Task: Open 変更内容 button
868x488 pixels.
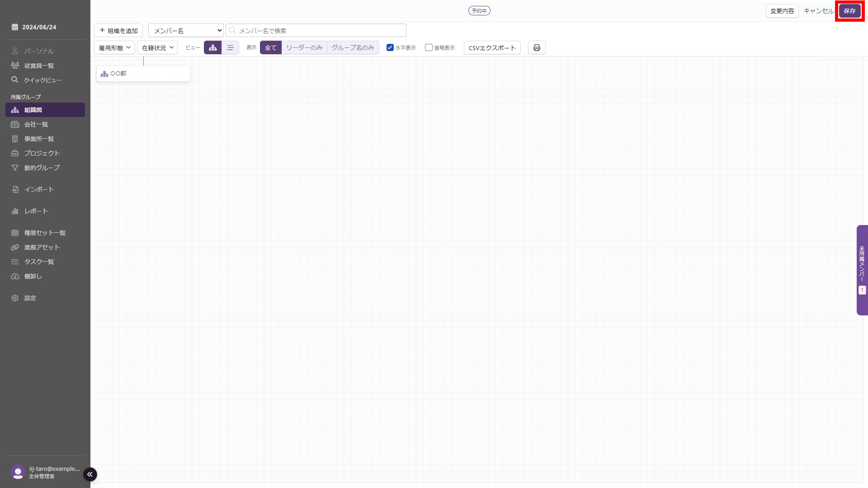Action: pyautogui.click(x=782, y=11)
